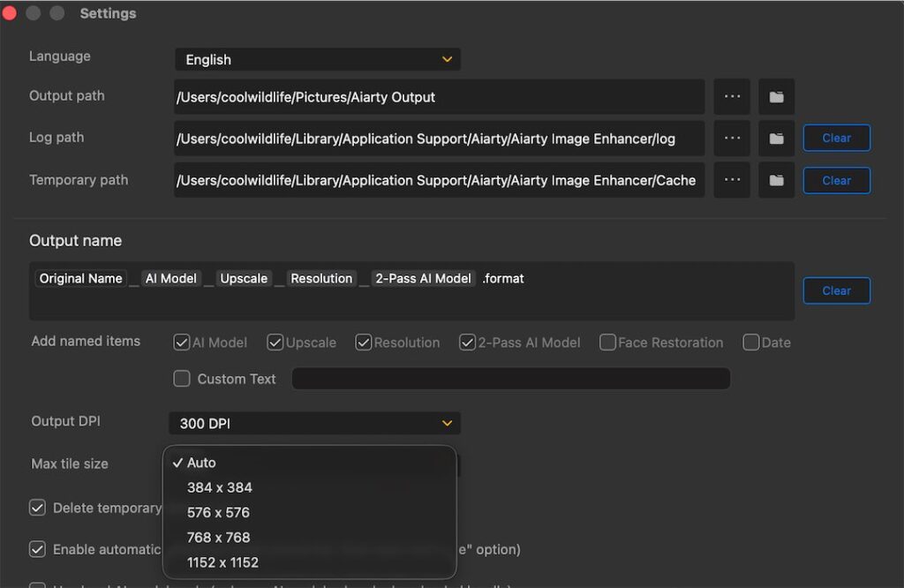904x588 pixels.
Task: Enable the Date named item checkbox
Action: (x=750, y=343)
